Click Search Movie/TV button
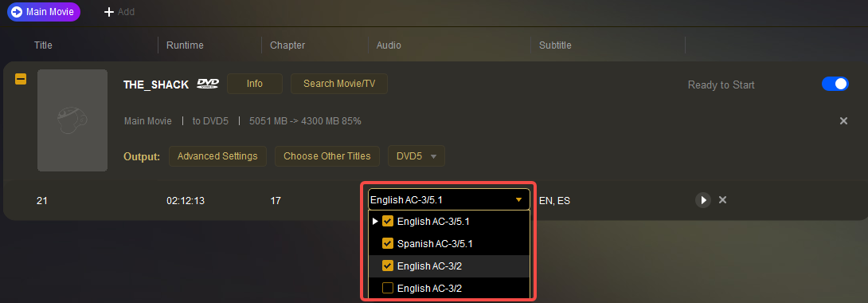The height and width of the screenshot is (303, 868). pos(339,85)
